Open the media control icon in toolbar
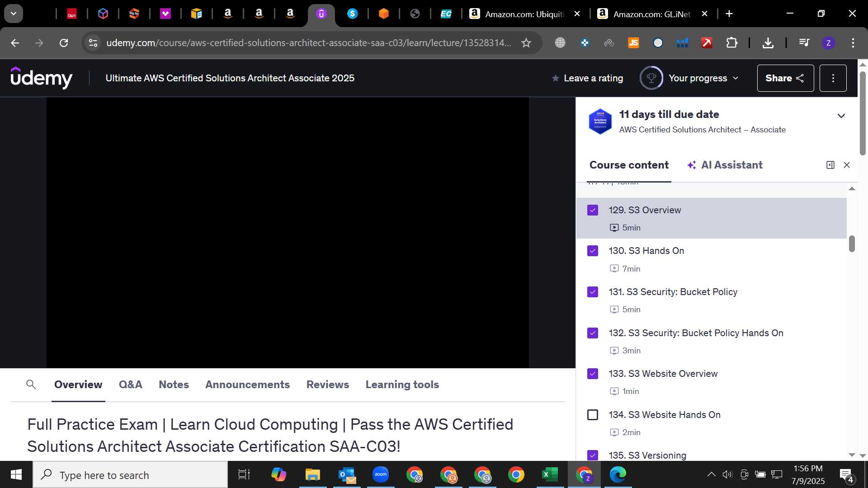The height and width of the screenshot is (488, 868). point(804,43)
